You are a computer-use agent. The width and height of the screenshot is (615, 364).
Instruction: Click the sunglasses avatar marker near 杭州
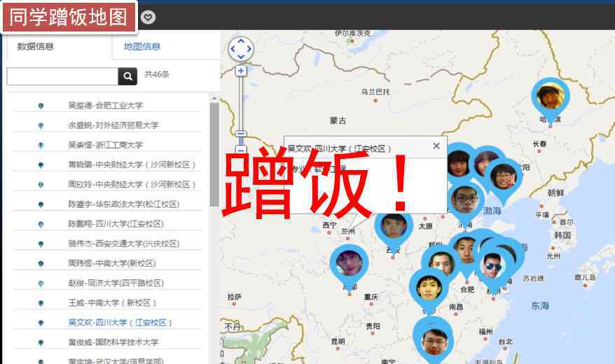493,268
